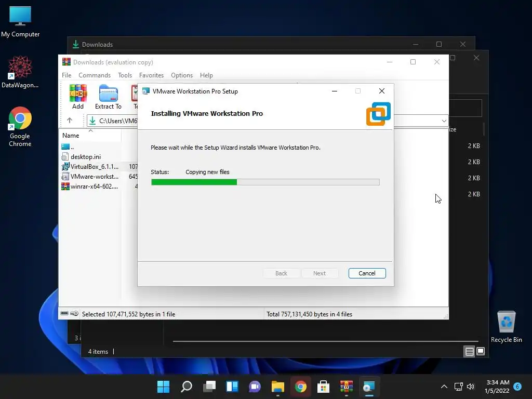
Task: Open the notification badge showing 6
Action: tap(517, 386)
